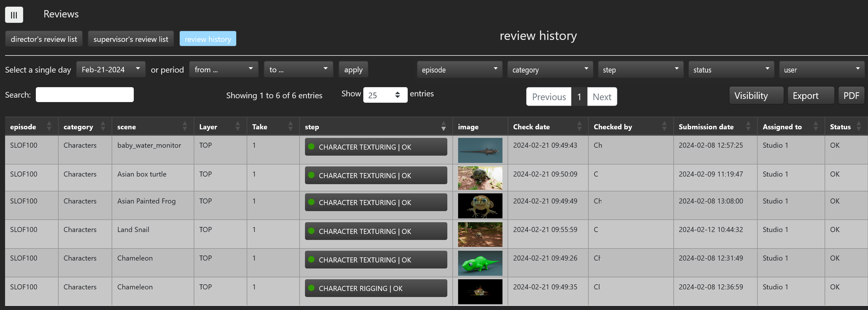Switch to director's review list tab

[44, 39]
